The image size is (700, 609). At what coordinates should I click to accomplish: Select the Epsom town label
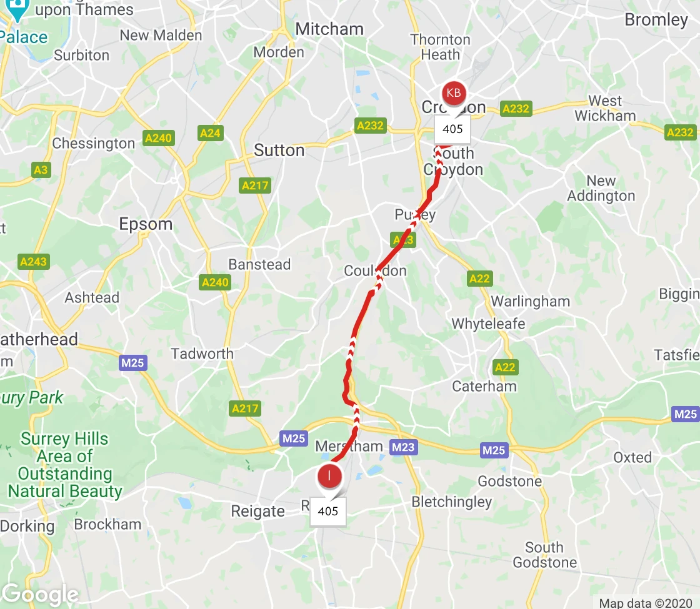(146, 224)
